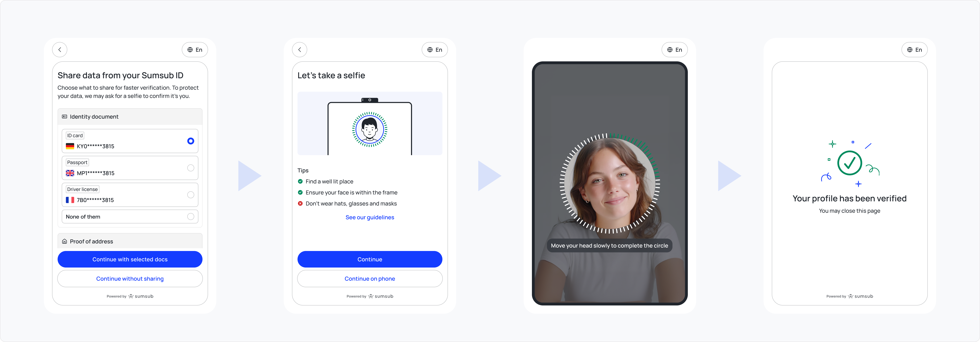Image resolution: width=980 pixels, height=342 pixels.
Task: Click back arrow on Share data screen
Action: [x=60, y=50]
